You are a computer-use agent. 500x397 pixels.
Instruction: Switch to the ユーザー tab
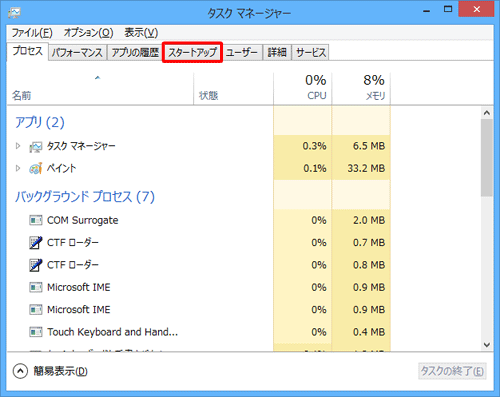click(x=242, y=52)
